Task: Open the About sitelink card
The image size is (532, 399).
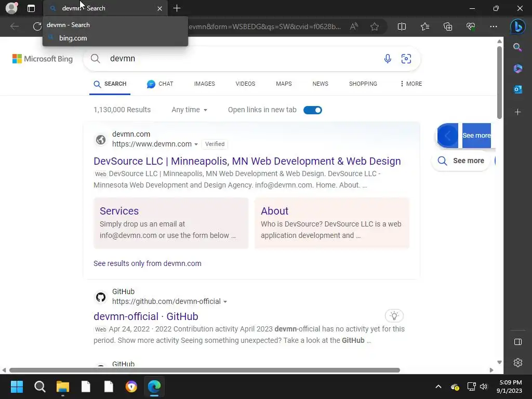Action: (x=332, y=223)
